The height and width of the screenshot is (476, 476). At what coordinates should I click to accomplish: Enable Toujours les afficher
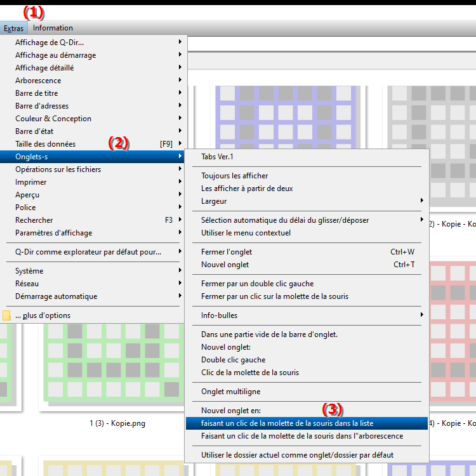307,176
